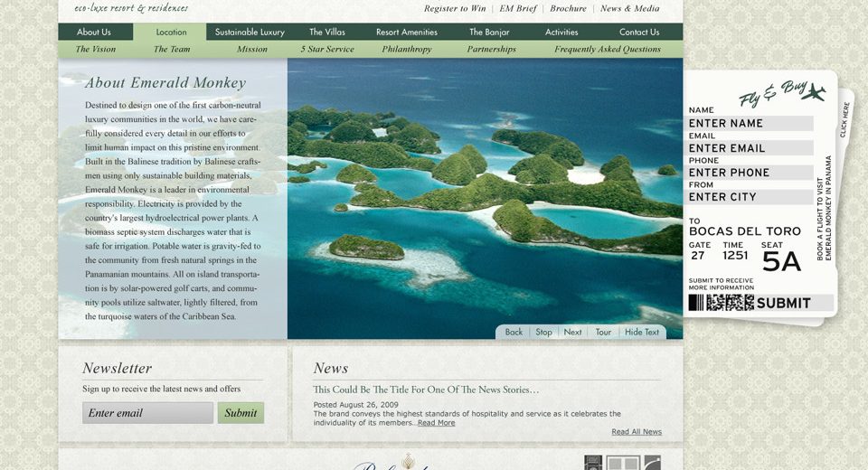868x470 pixels.
Task: Open Contact Us page
Action: 639,33
